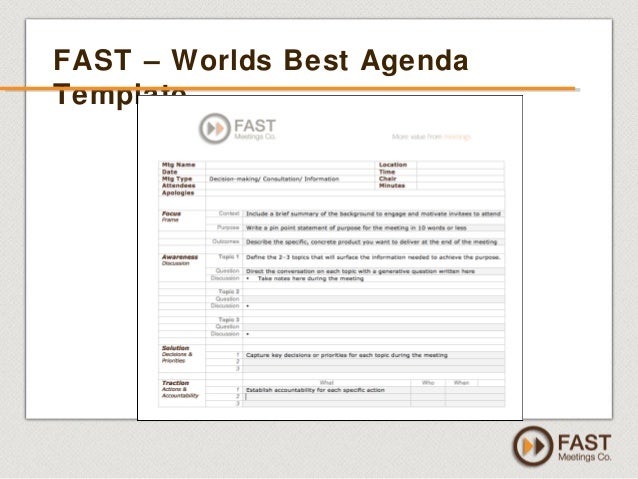The image size is (638, 479).
Task: Click the 'Date' label in the header table
Action: click(170, 172)
